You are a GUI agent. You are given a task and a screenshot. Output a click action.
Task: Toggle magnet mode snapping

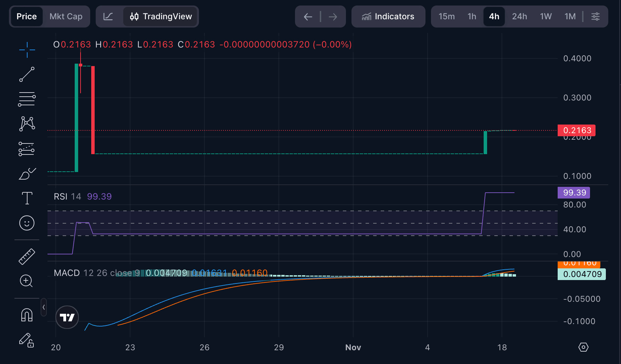(27, 315)
